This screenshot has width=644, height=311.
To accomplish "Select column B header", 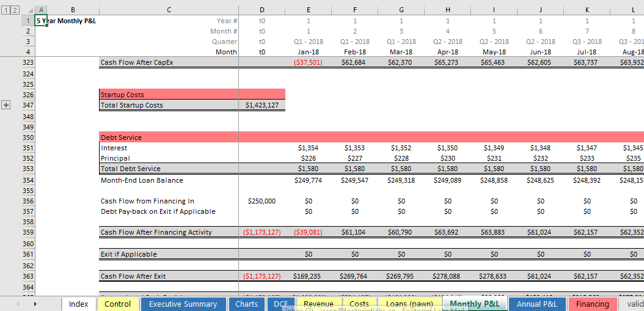I will [73, 10].
